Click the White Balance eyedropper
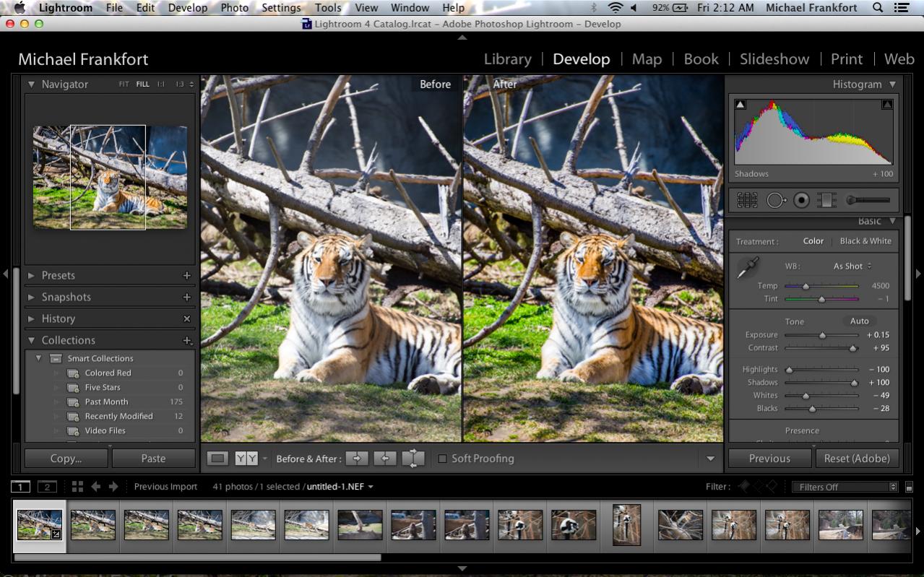924x577 pixels. pyautogui.click(x=747, y=268)
